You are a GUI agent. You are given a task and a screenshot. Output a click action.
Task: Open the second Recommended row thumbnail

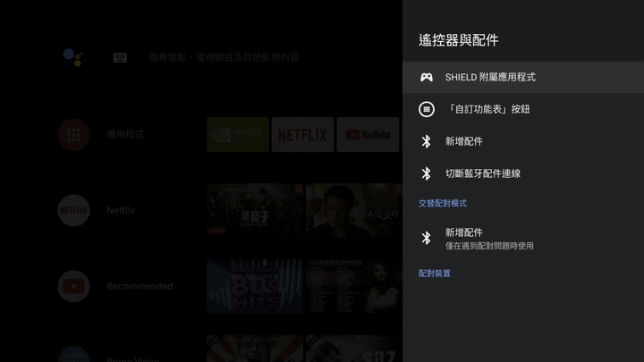[354, 286]
